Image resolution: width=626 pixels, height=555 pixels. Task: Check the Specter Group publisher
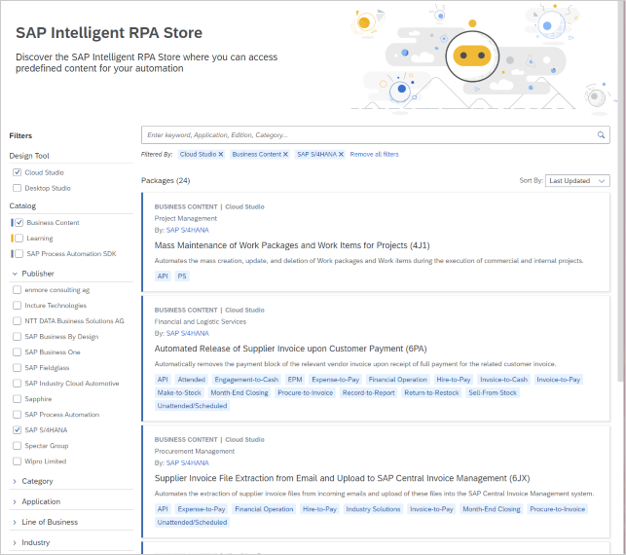(x=17, y=446)
